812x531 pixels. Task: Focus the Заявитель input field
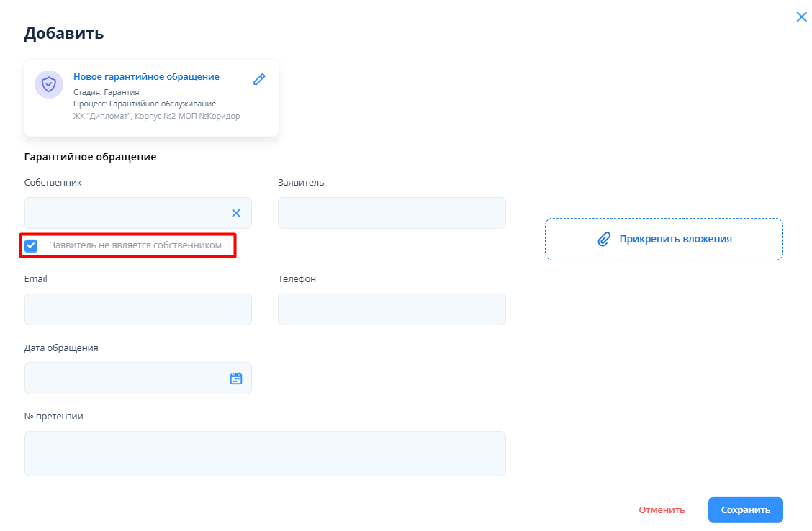tap(392, 213)
